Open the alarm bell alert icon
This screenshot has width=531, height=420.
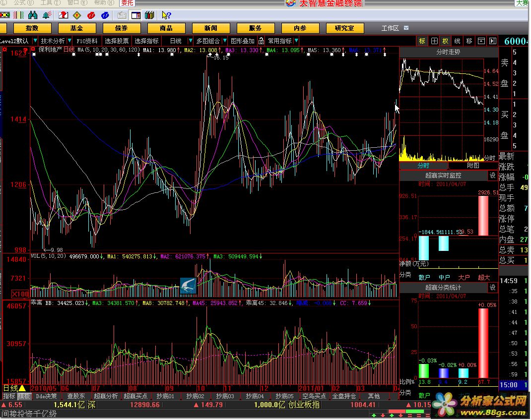pos(47,15)
